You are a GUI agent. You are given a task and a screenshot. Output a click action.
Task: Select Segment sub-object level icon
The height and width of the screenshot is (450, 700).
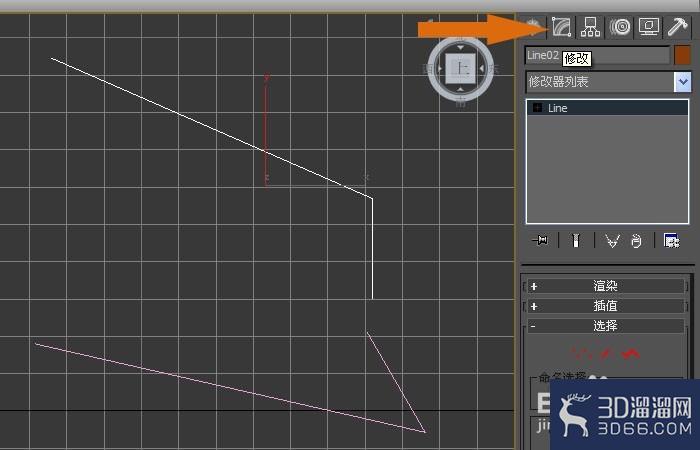[607, 354]
